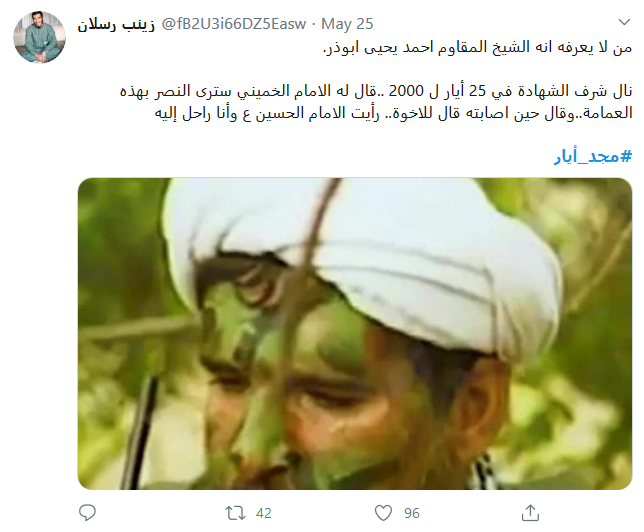Open the profile avatar of the poster
The height and width of the screenshot is (532, 644).
click(x=39, y=37)
